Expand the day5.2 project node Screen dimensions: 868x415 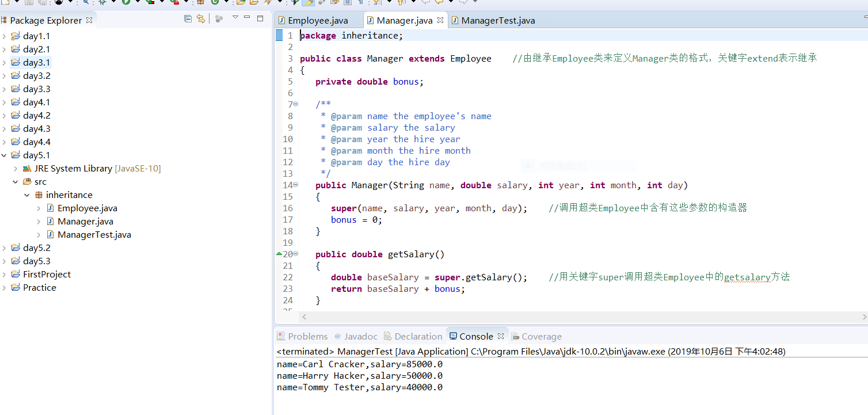coord(5,248)
